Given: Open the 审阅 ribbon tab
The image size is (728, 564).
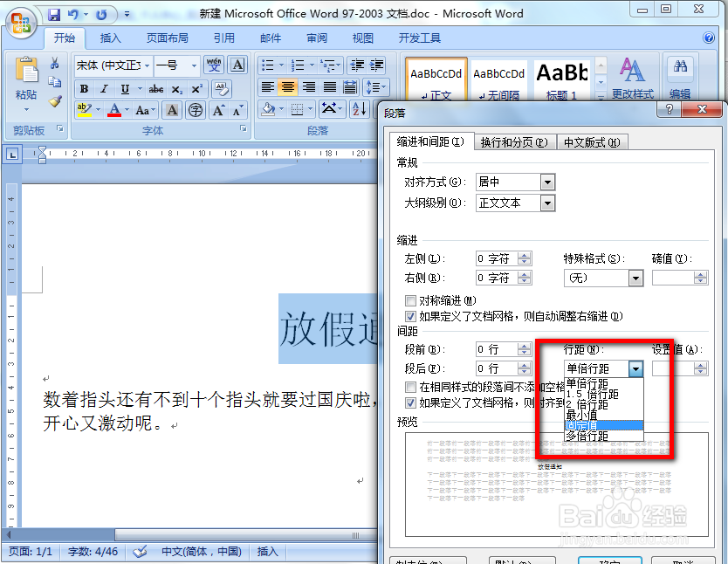Looking at the screenshot, I should (317, 38).
